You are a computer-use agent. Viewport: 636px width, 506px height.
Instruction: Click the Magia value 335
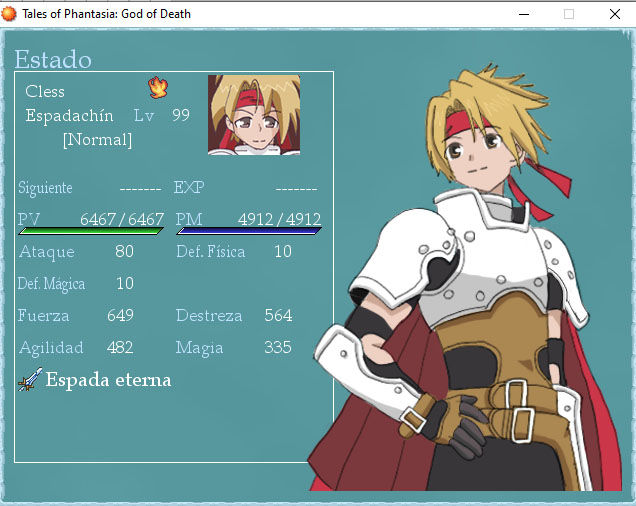click(x=278, y=347)
